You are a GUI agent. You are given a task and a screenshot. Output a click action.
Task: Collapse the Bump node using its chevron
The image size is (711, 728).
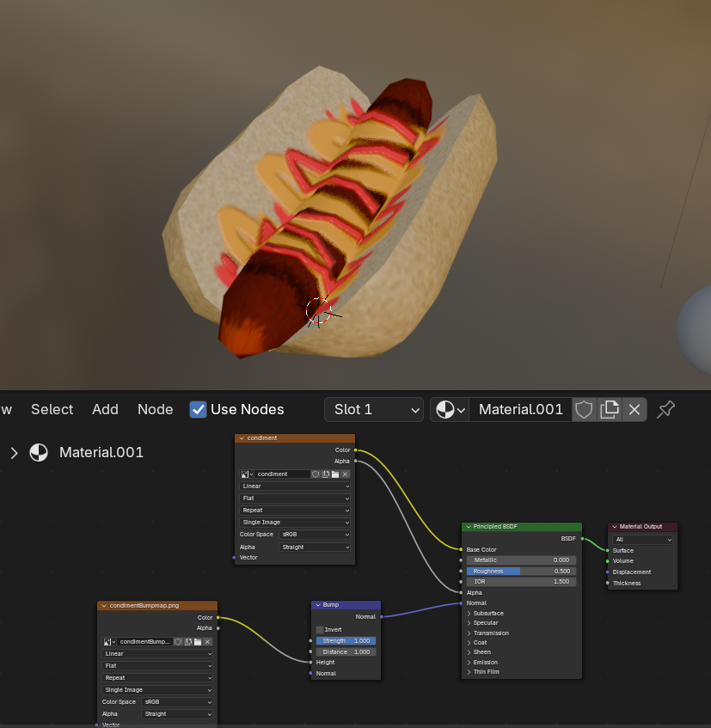tap(318, 605)
